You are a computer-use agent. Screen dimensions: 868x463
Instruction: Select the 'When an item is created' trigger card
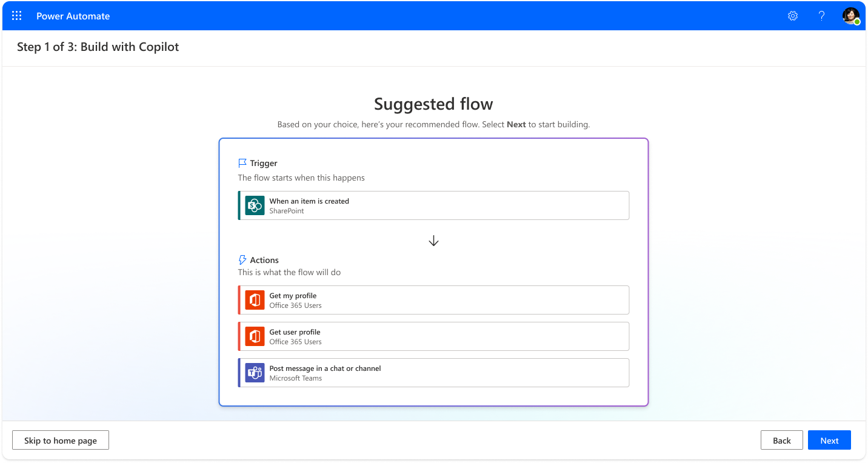pos(433,205)
